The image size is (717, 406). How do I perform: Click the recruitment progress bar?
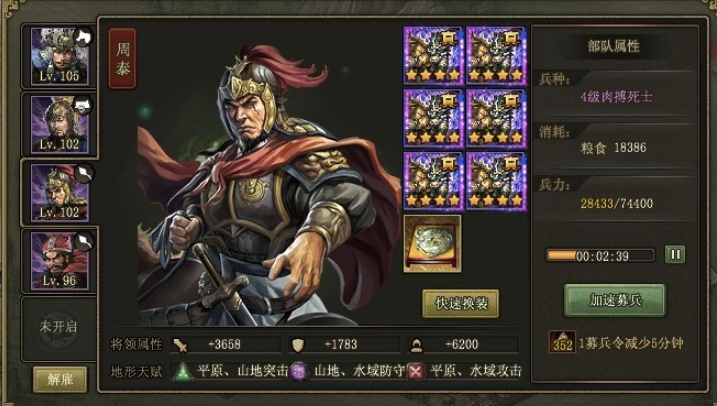click(x=600, y=255)
